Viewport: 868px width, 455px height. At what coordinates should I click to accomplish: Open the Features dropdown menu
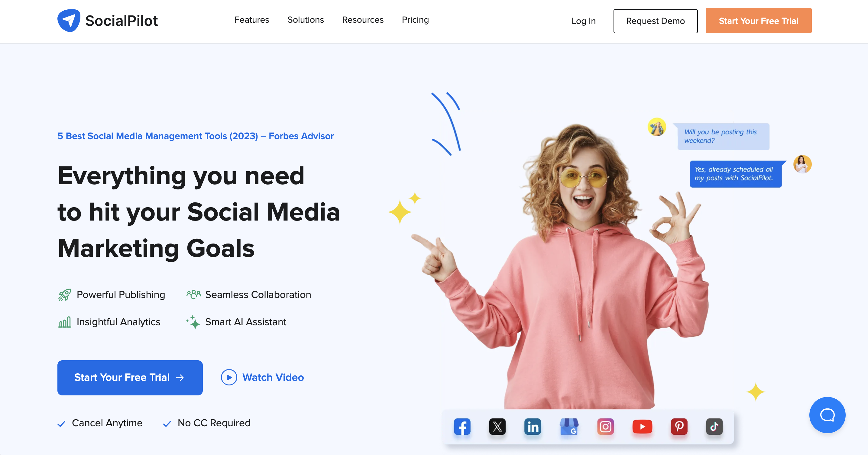pos(251,20)
